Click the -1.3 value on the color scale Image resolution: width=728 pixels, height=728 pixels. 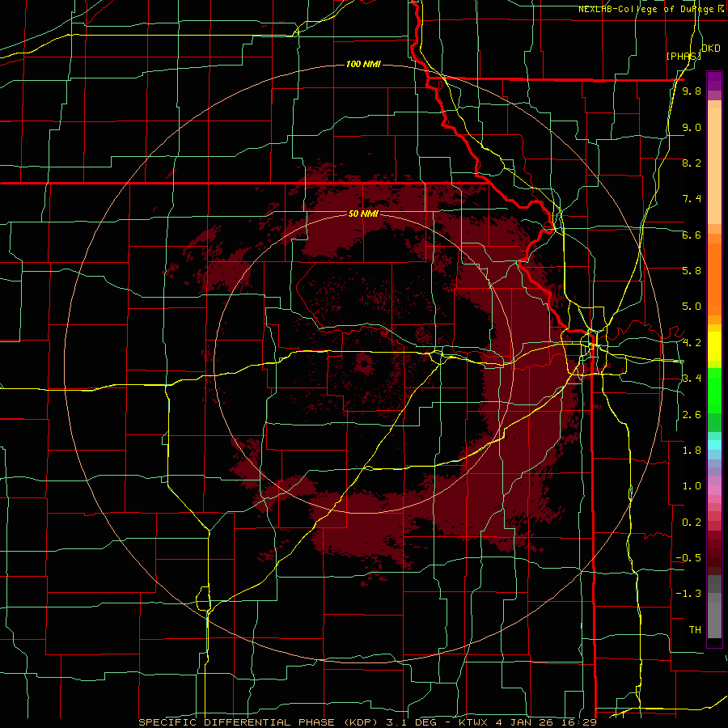click(688, 594)
